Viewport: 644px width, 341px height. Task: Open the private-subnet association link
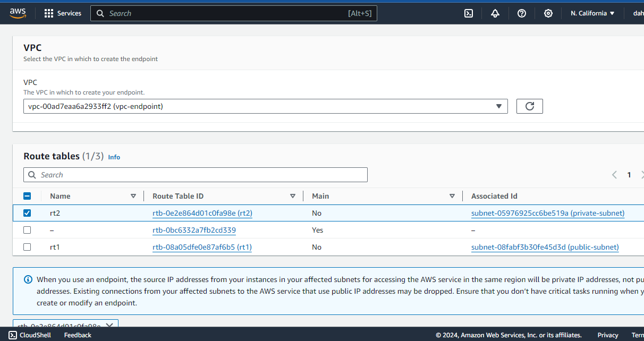click(x=548, y=213)
